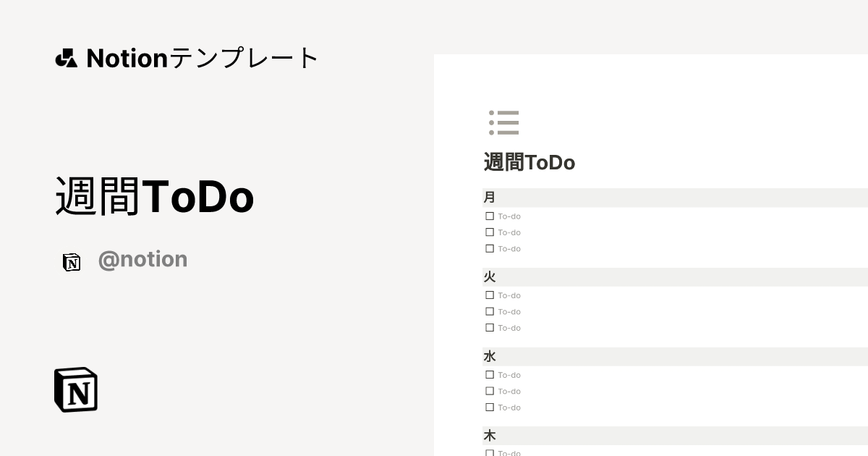The height and width of the screenshot is (456, 868).
Task: Select the 水 day heading
Action: [x=490, y=357]
